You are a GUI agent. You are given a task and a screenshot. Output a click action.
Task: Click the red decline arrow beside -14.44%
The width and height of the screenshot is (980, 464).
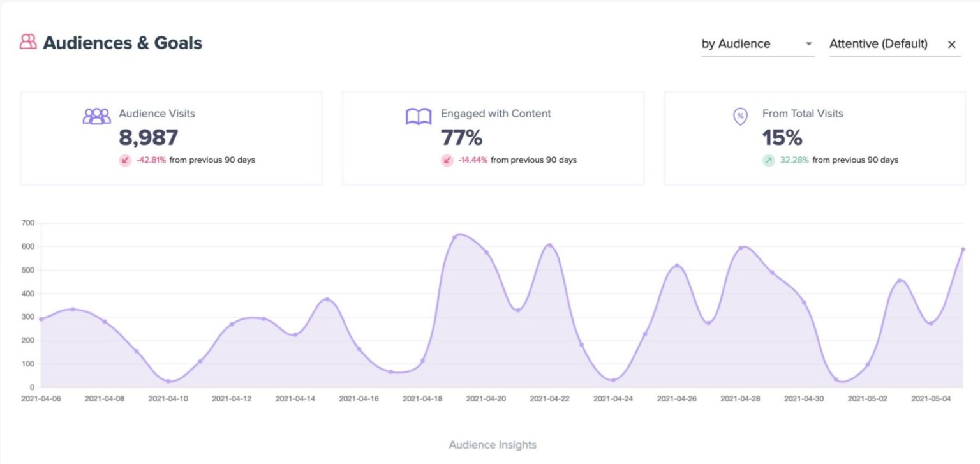pyautogui.click(x=447, y=160)
